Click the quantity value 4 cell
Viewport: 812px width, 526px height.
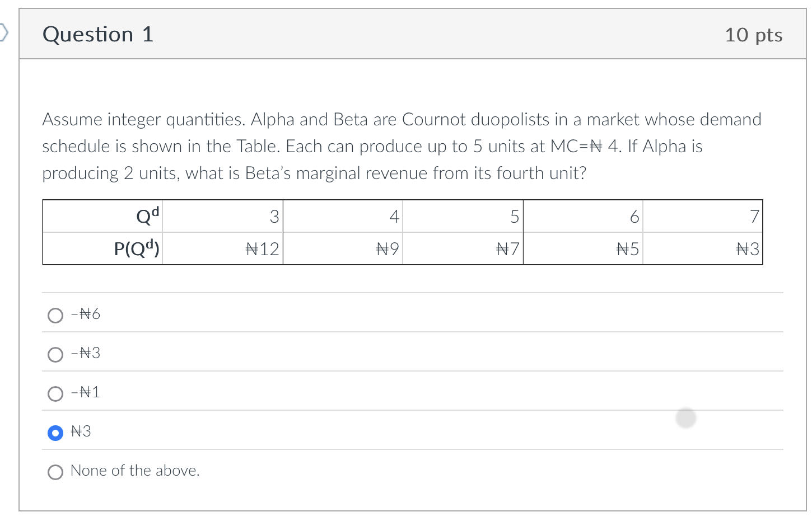click(394, 216)
